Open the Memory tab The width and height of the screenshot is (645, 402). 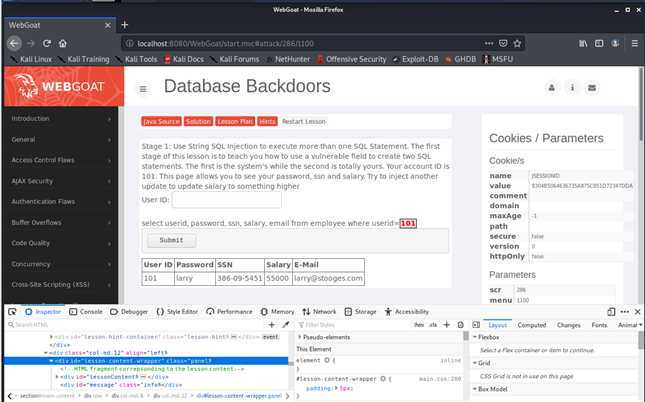[277, 312]
